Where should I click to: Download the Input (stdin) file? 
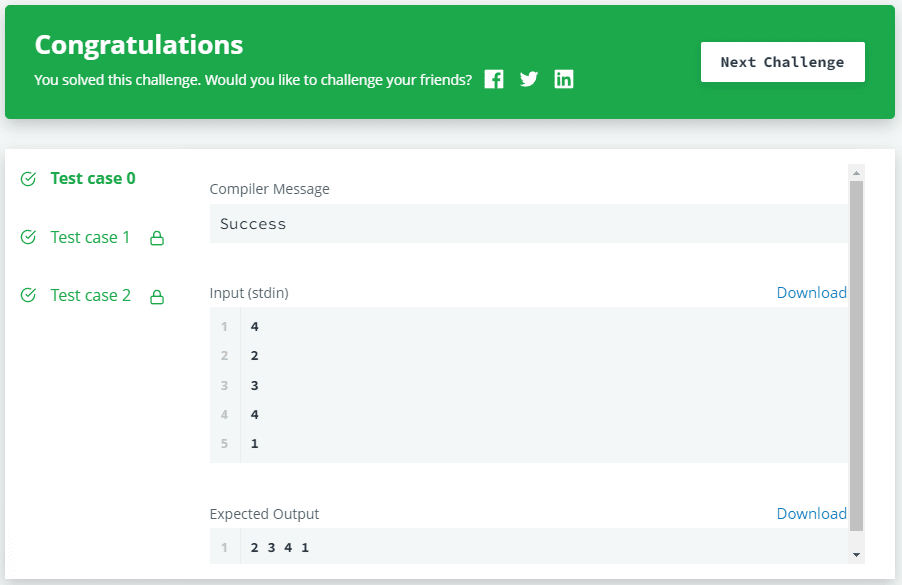tap(811, 293)
